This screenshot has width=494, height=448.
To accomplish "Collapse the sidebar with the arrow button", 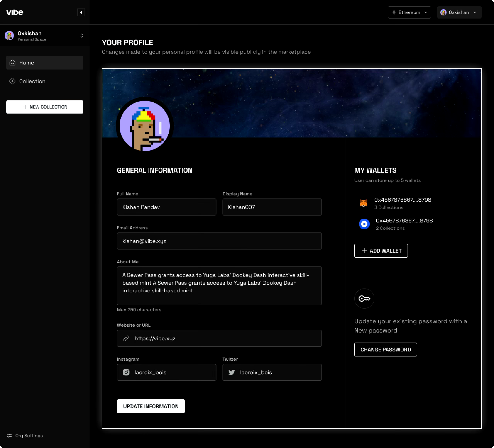I will click(81, 12).
